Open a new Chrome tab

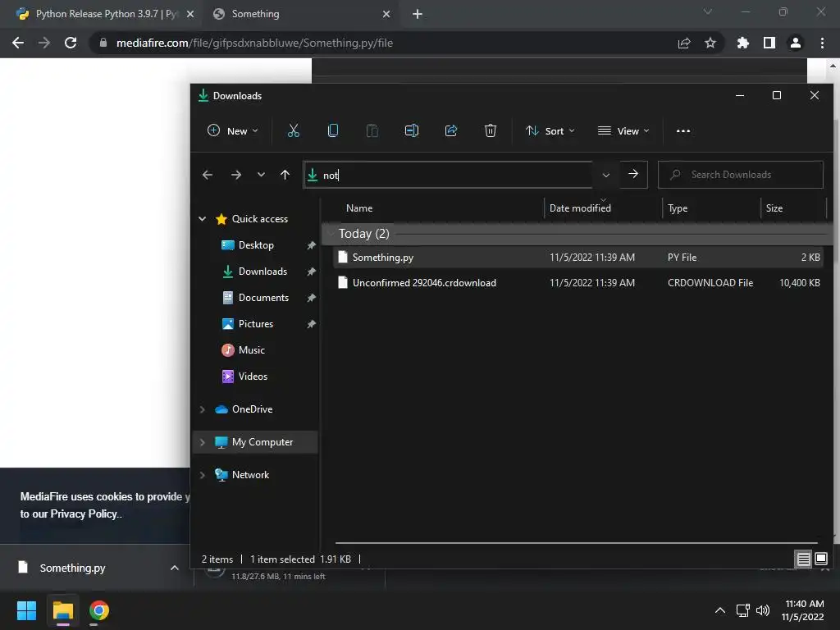(418, 14)
